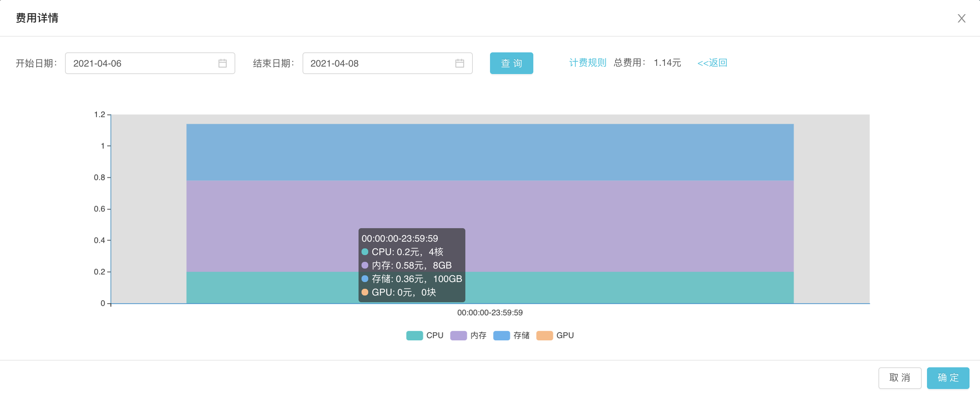Toggle 存储 series in chart legend
980x395 pixels.
click(511, 335)
